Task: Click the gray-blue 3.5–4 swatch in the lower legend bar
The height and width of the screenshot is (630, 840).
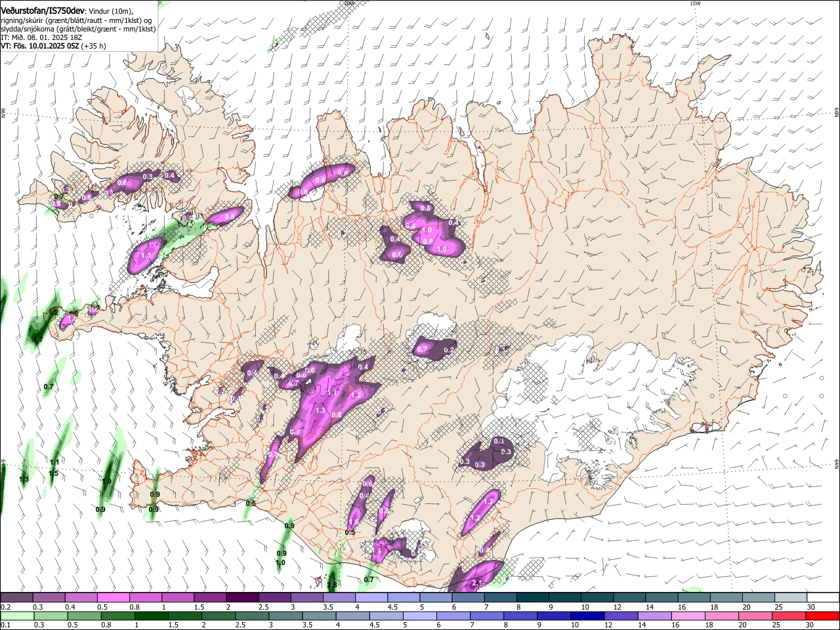Action: coord(320,616)
